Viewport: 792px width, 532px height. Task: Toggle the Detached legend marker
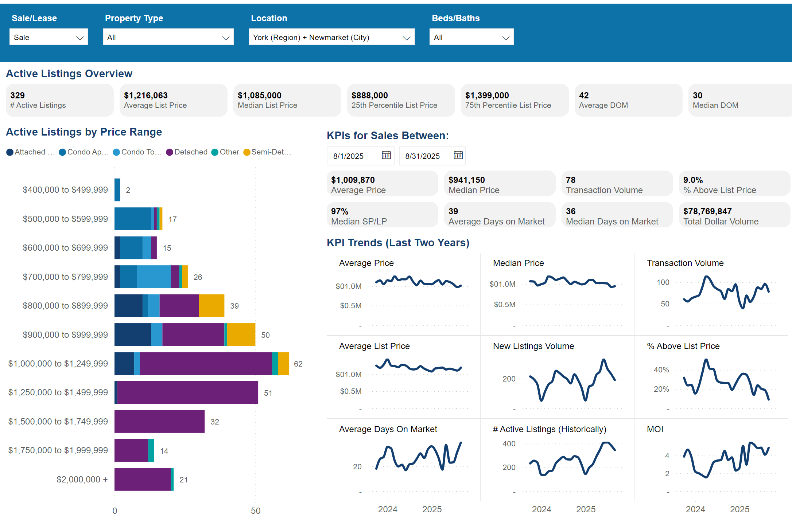170,152
